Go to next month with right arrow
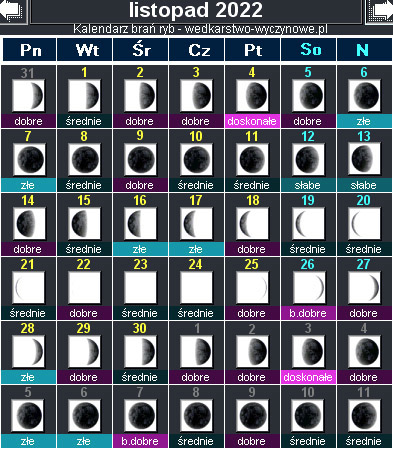The image size is (393, 449). pyautogui.click(x=380, y=11)
